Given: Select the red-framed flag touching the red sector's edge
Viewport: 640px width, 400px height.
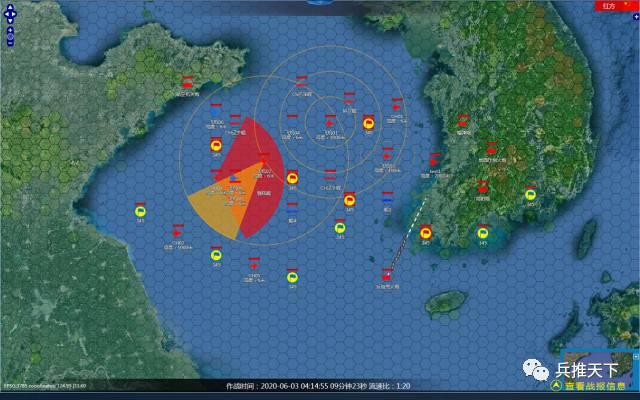Looking at the screenshot, I should pos(292,178).
